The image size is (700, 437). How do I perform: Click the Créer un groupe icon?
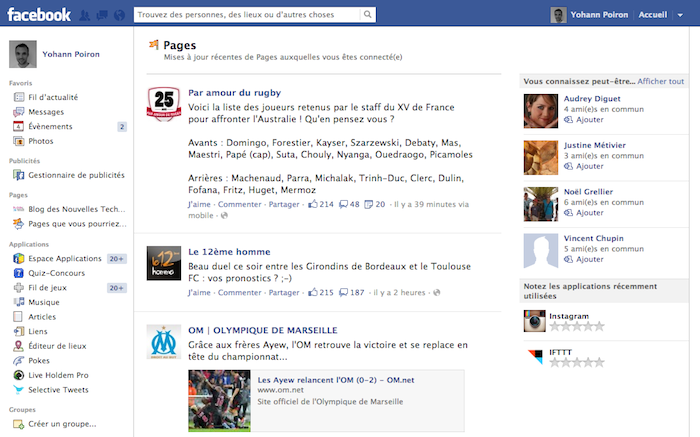[x=19, y=424]
